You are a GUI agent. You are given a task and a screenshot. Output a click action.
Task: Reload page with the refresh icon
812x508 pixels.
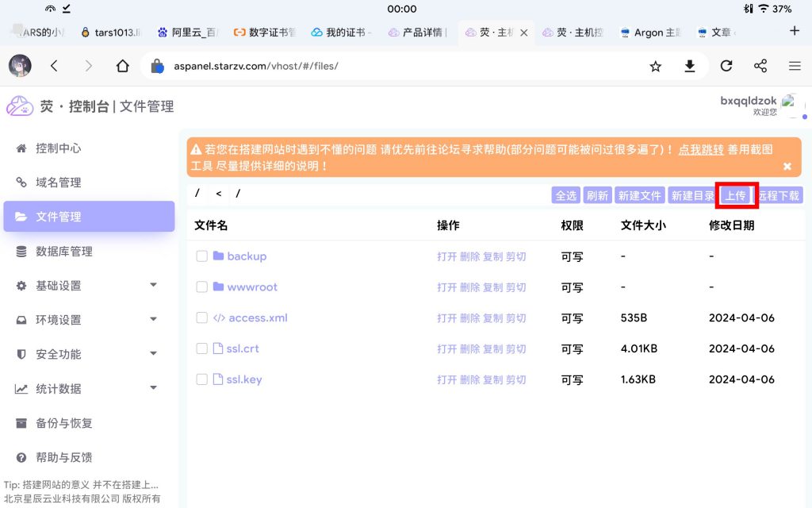click(x=726, y=66)
